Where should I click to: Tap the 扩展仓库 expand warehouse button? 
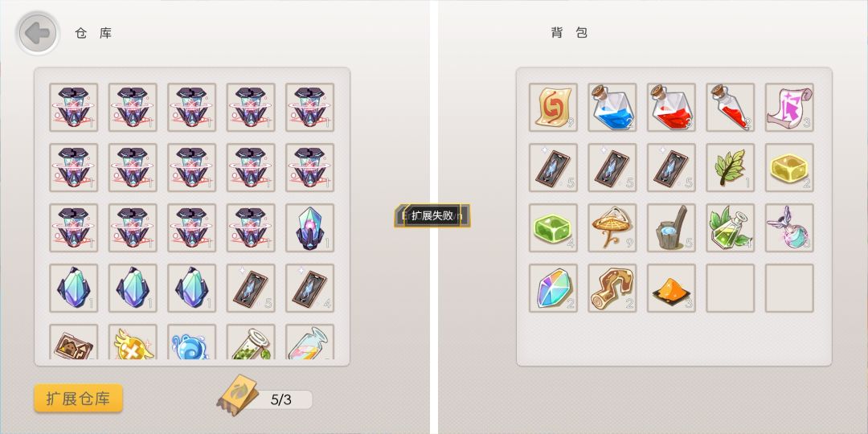[78, 398]
